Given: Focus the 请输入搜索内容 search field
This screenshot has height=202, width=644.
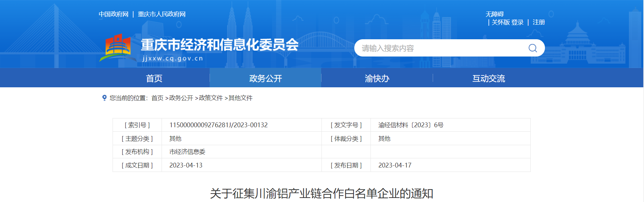Looking at the screenshot, I should [439, 48].
